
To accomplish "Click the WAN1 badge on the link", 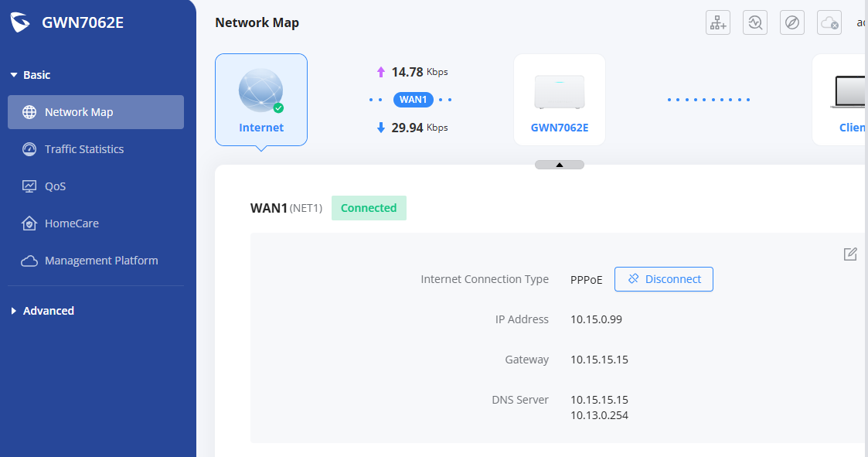I will [413, 100].
